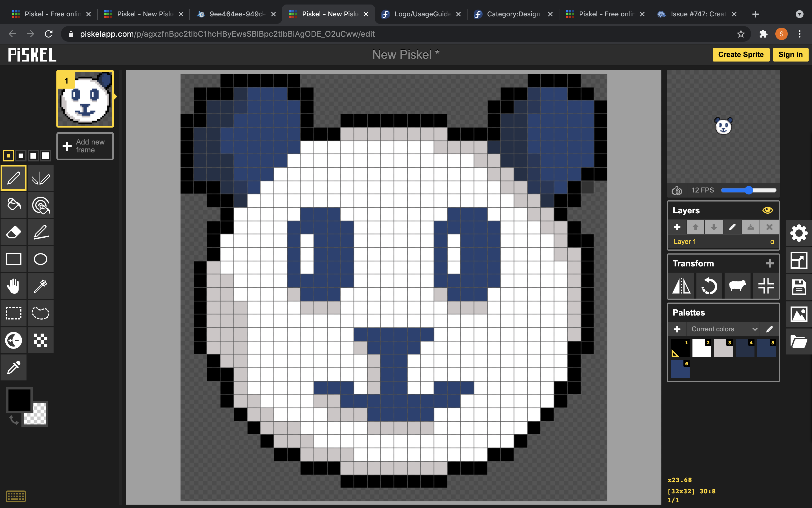812x508 pixels.
Task: Toggle Layer 1 opacity alpha control
Action: [772, 242]
